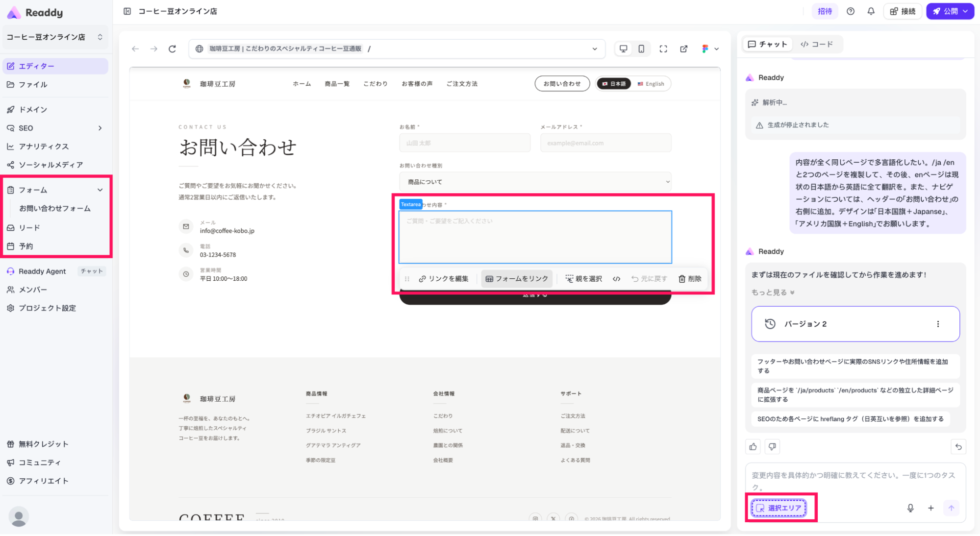This screenshot has height=536, width=980.
Task: Switch to desktop preview icon
Action: pyautogui.click(x=623, y=49)
